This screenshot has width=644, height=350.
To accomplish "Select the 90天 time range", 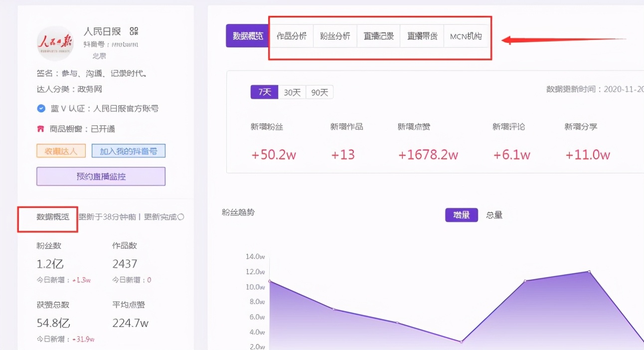I will (x=320, y=92).
